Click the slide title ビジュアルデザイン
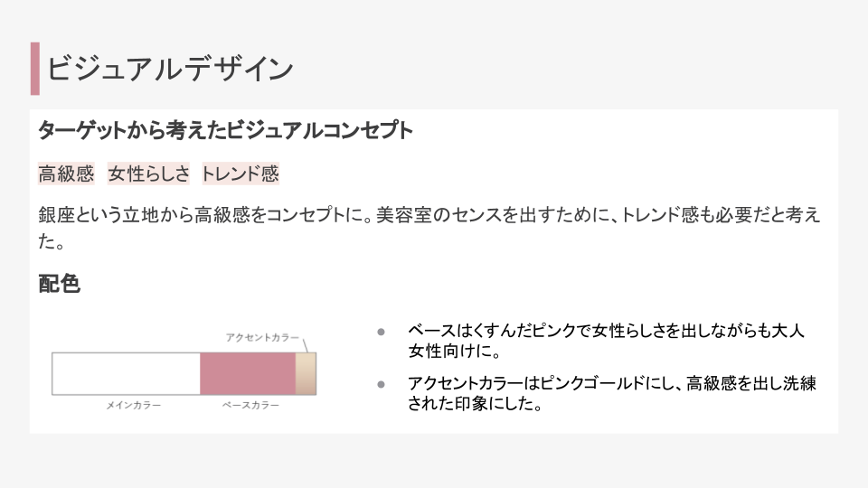The height and width of the screenshot is (488, 868). [x=170, y=70]
